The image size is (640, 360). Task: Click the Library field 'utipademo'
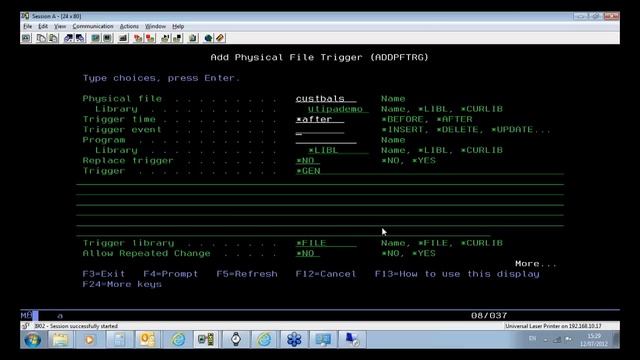click(338, 109)
